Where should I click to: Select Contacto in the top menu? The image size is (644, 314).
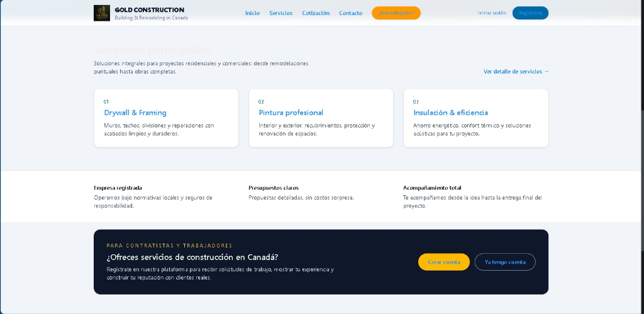click(x=351, y=13)
